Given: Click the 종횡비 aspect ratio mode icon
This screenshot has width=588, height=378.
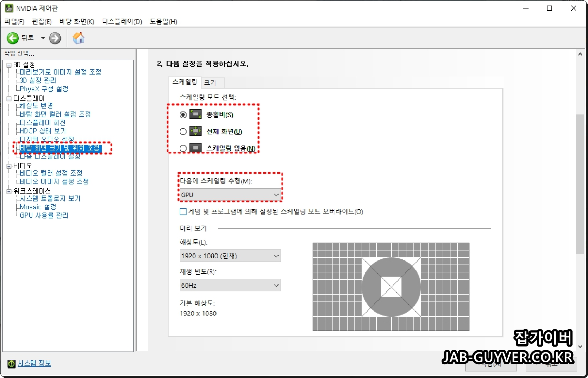Looking at the screenshot, I should tap(196, 114).
